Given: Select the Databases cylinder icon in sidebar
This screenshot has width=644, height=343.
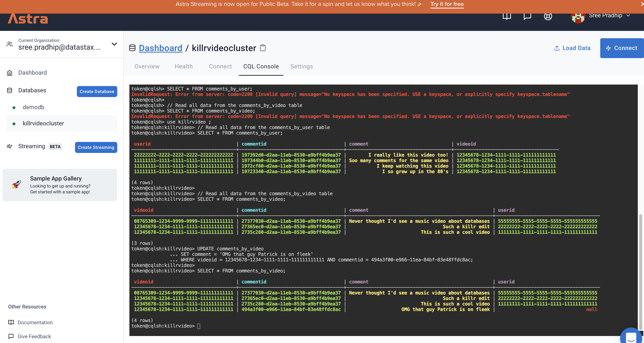Looking at the screenshot, I should 10,90.
